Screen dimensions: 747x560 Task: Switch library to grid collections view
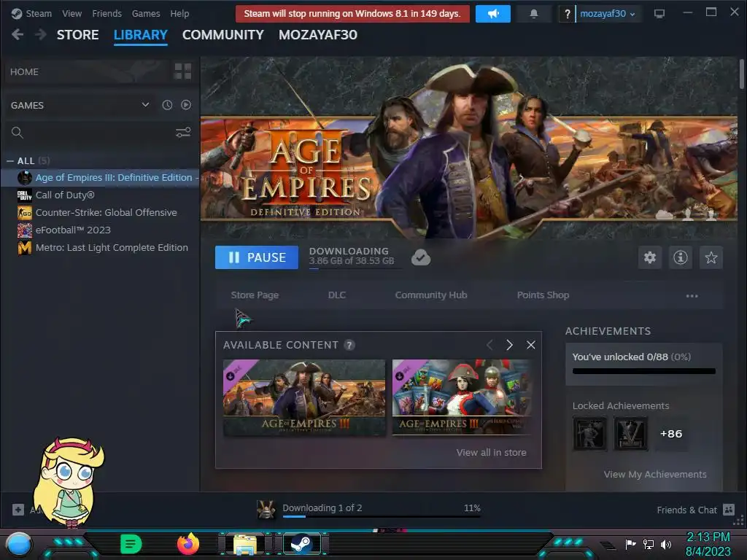tap(183, 71)
